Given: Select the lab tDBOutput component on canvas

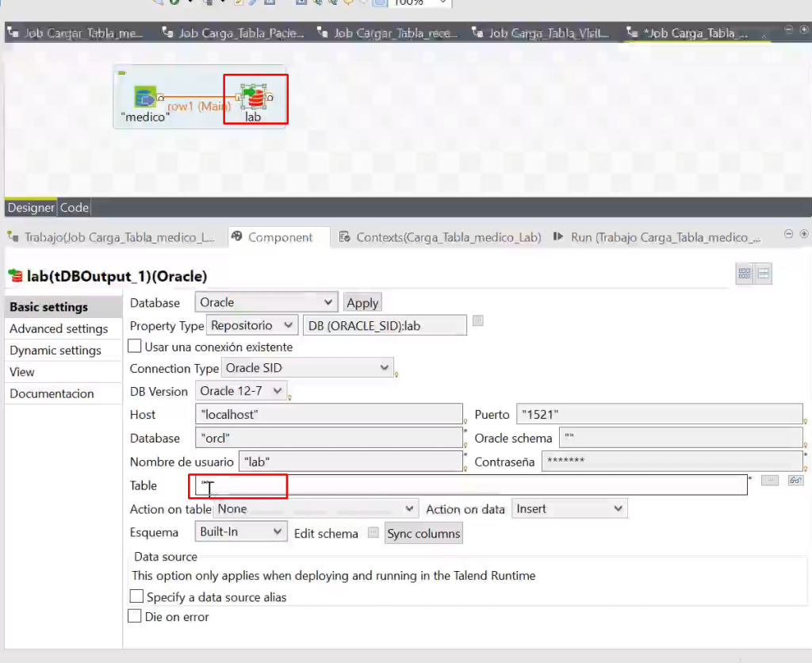Looking at the screenshot, I should point(255,97).
